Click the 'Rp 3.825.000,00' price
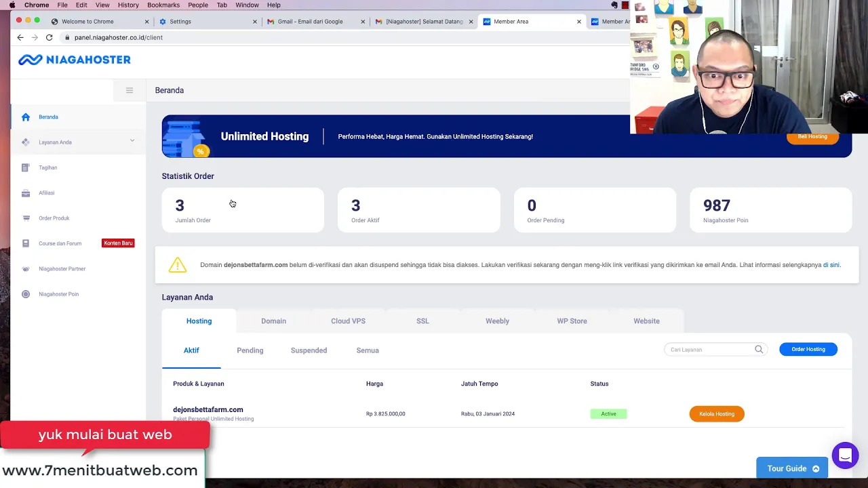This screenshot has width=868, height=488. (x=385, y=414)
